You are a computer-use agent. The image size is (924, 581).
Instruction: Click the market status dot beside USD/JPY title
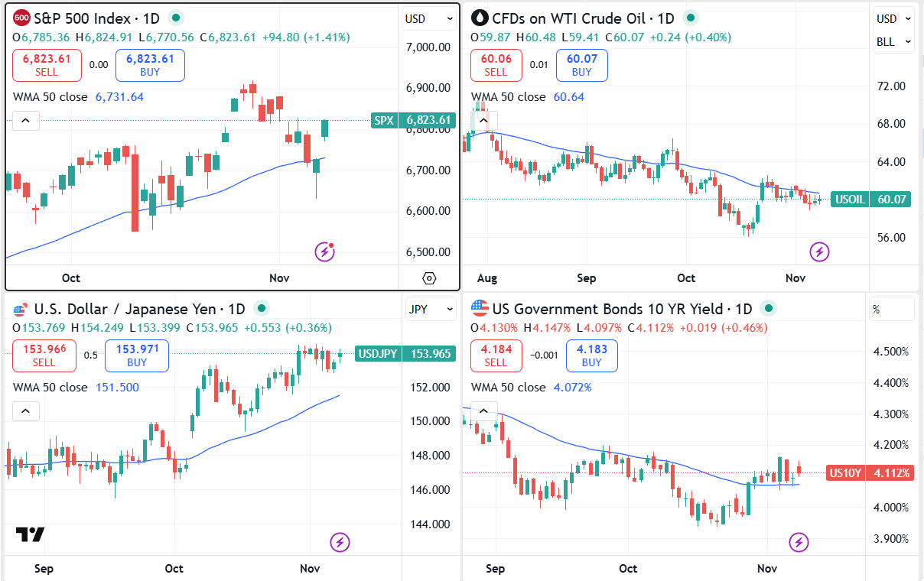(262, 309)
